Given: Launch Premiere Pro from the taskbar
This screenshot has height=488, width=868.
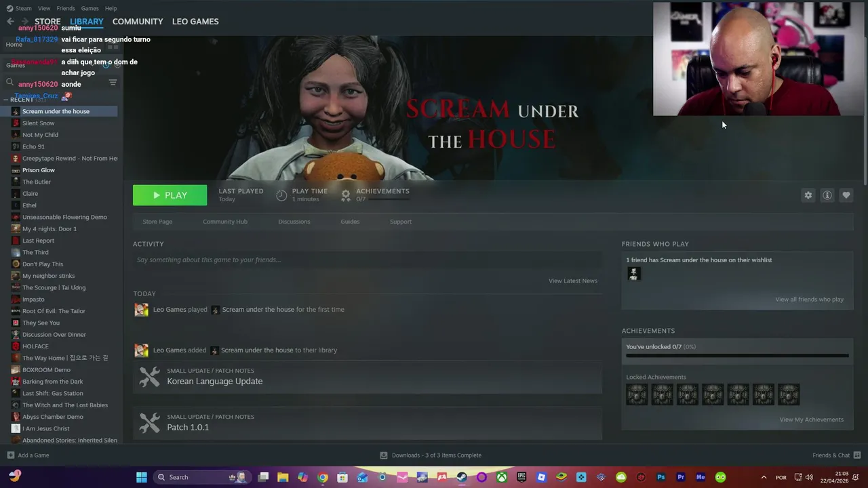Looking at the screenshot, I should pyautogui.click(x=681, y=477).
